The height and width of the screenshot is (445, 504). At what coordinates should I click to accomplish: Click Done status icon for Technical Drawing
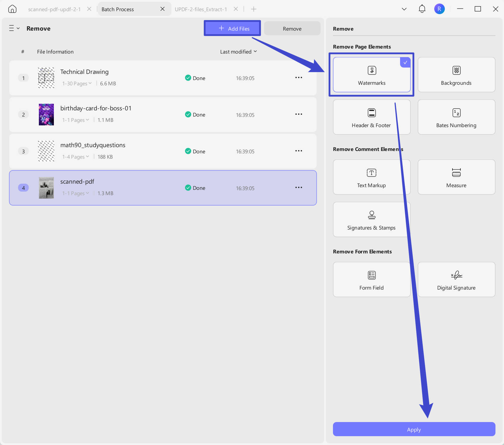[188, 78]
